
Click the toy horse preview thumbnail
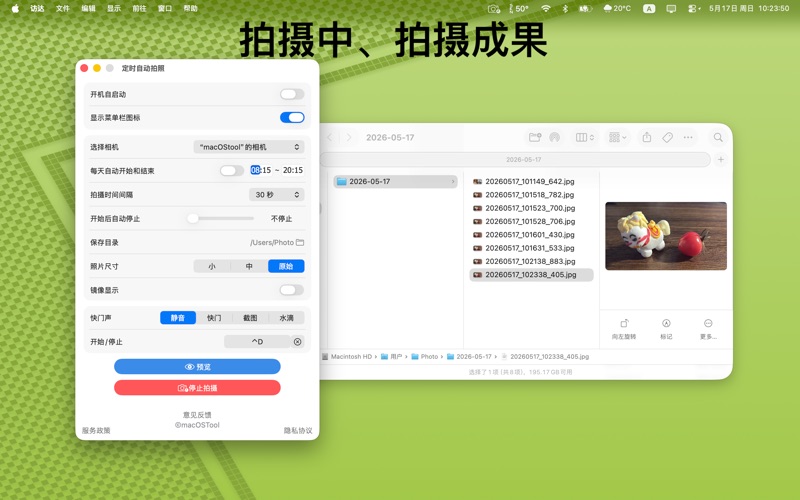tap(666, 236)
